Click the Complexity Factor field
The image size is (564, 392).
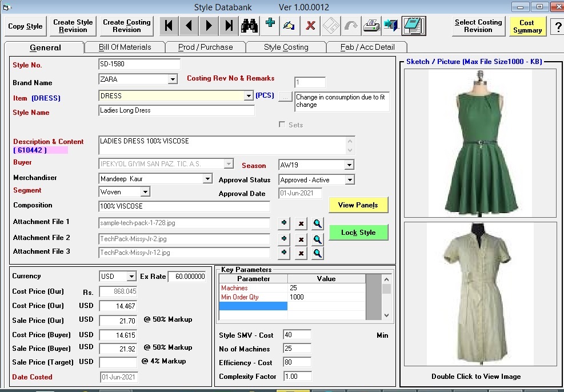point(297,377)
